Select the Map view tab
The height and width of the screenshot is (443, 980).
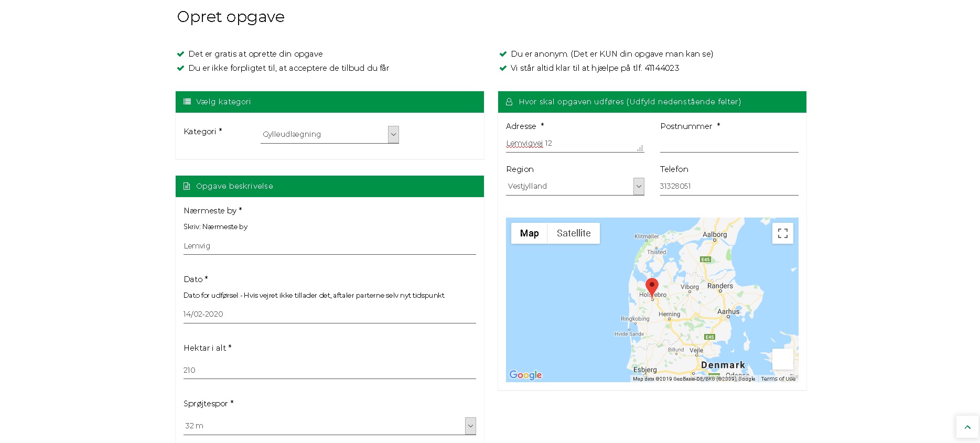pos(529,233)
